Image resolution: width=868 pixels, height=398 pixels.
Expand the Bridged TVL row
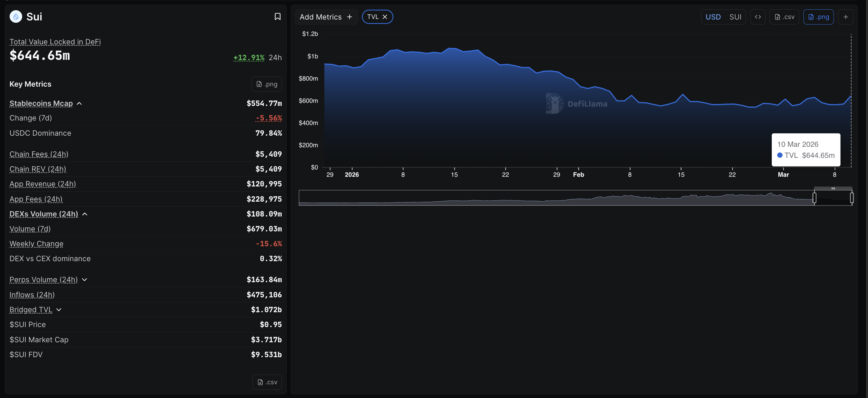click(x=59, y=310)
